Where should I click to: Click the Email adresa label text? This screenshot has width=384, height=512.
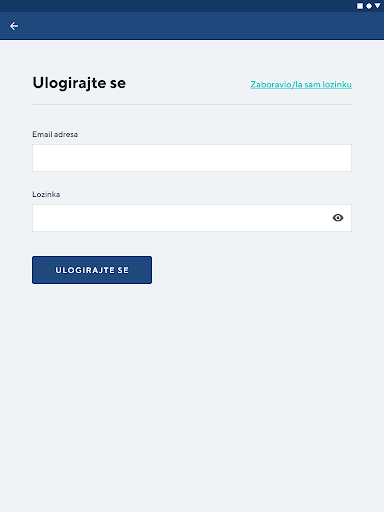pyautogui.click(x=55, y=134)
